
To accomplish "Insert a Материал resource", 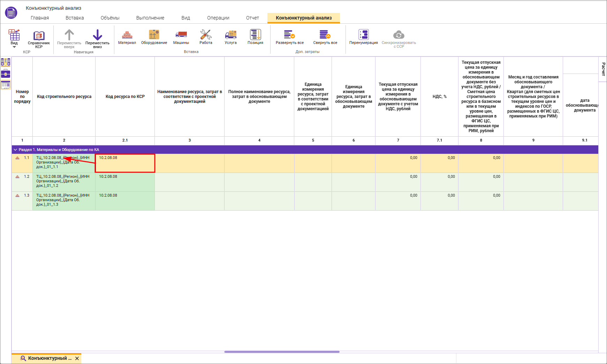I will click(x=127, y=38).
